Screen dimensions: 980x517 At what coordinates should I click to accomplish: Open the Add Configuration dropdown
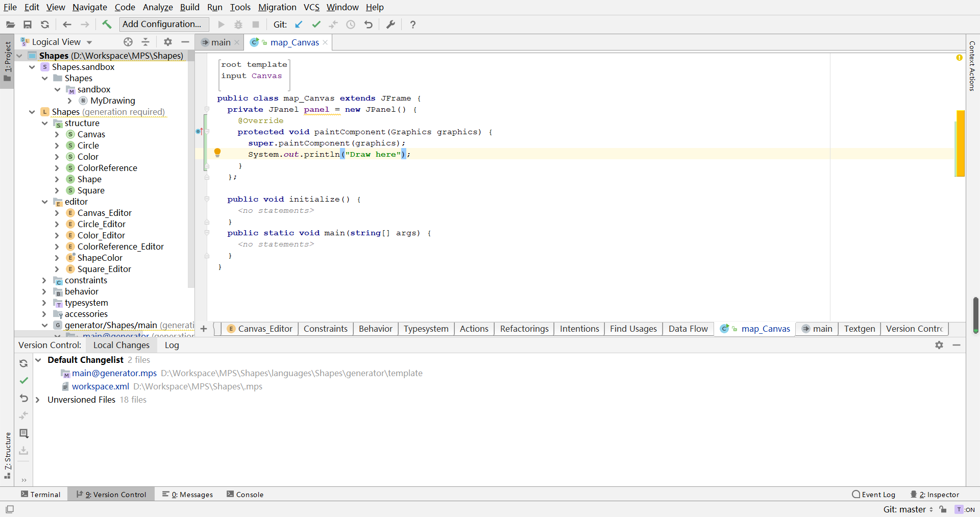click(163, 24)
